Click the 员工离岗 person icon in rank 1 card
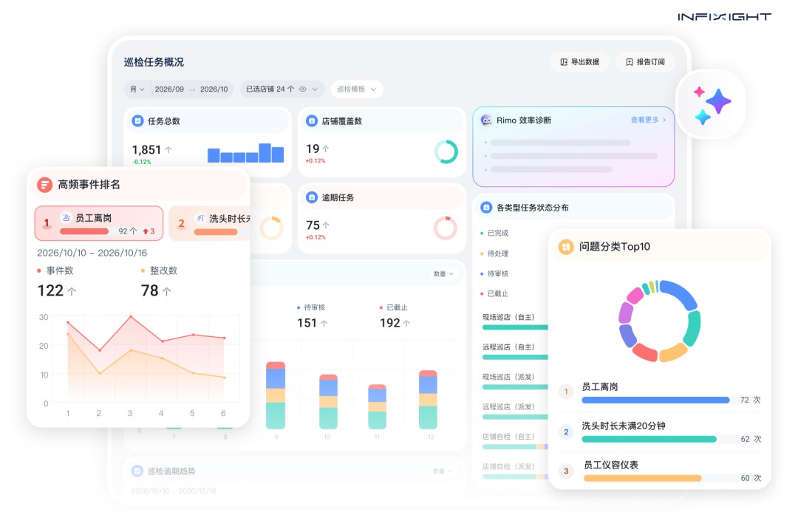Screen dimensions: 798x532 [x=66, y=217]
